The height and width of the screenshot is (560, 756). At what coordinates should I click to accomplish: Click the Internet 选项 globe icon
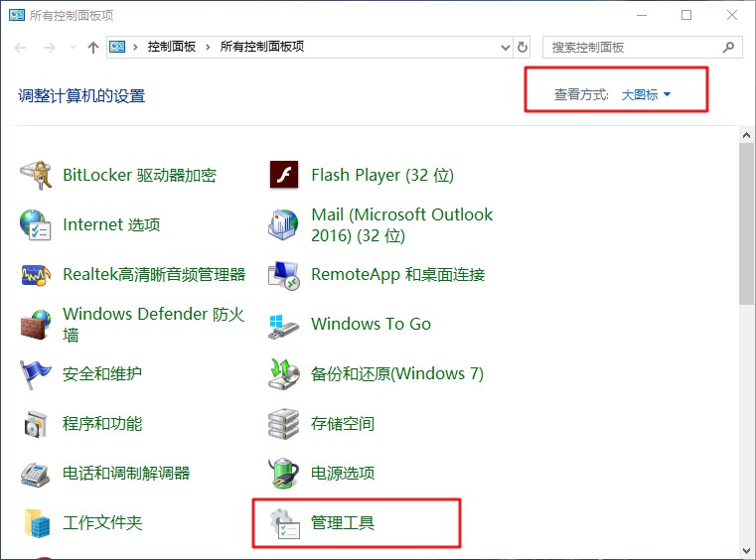coord(35,225)
